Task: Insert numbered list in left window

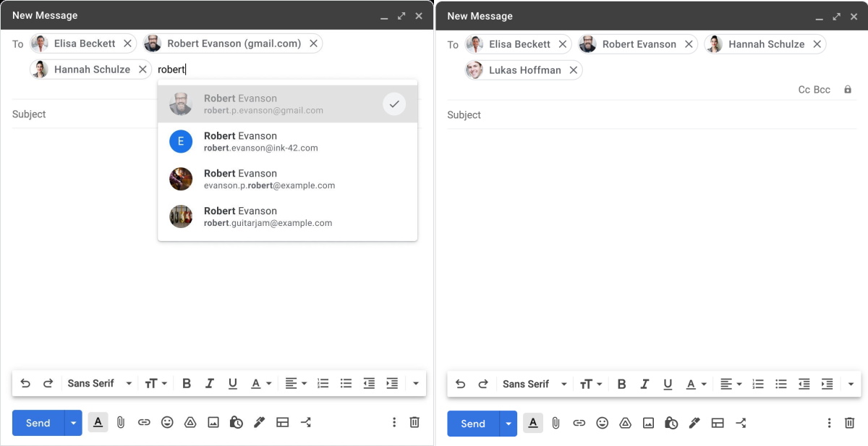Action: click(323, 384)
